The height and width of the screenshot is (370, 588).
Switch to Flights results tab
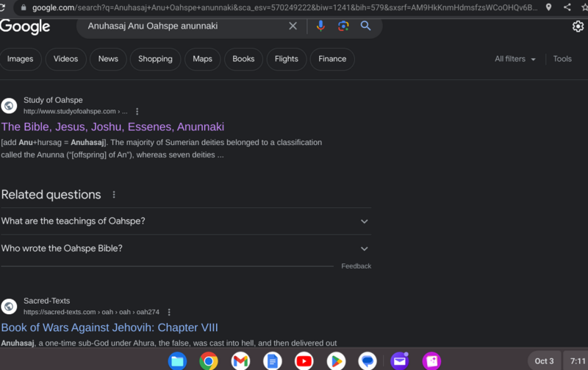click(287, 59)
